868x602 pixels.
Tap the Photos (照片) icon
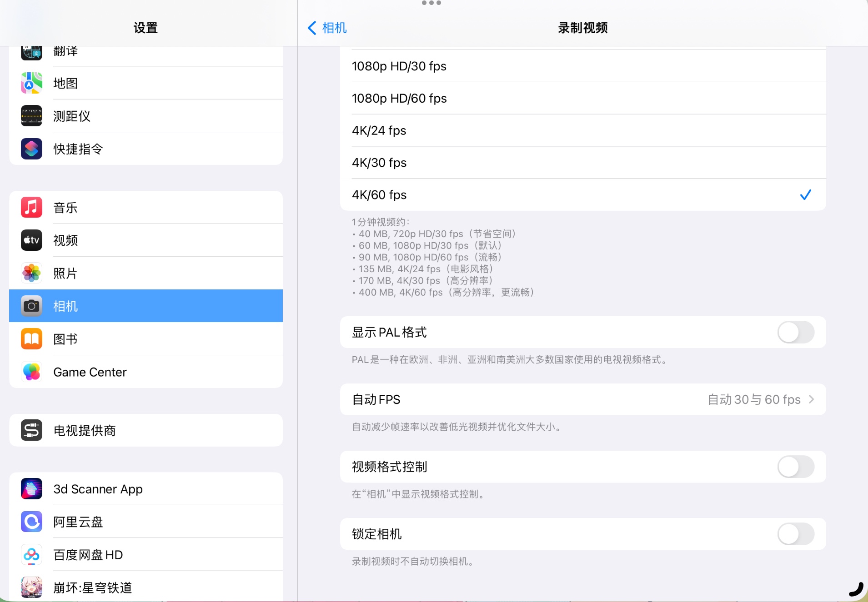pyautogui.click(x=31, y=273)
